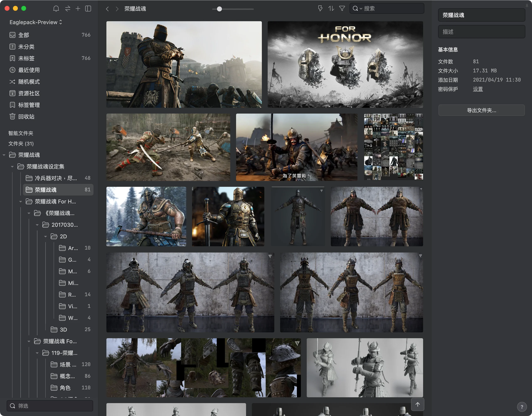Collapse the 2017030... folder arrow
This screenshot has height=416, width=532.
coord(37,225)
